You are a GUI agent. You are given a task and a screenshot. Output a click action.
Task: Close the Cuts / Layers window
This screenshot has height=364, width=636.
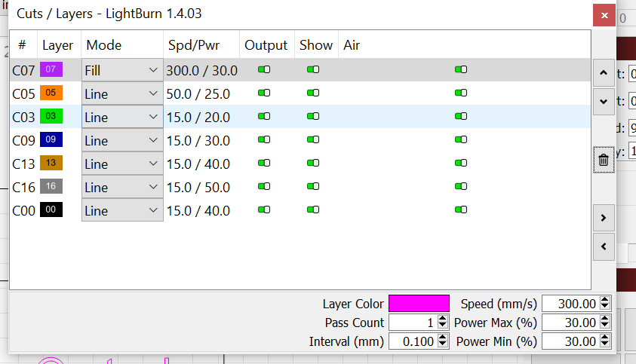pos(604,15)
